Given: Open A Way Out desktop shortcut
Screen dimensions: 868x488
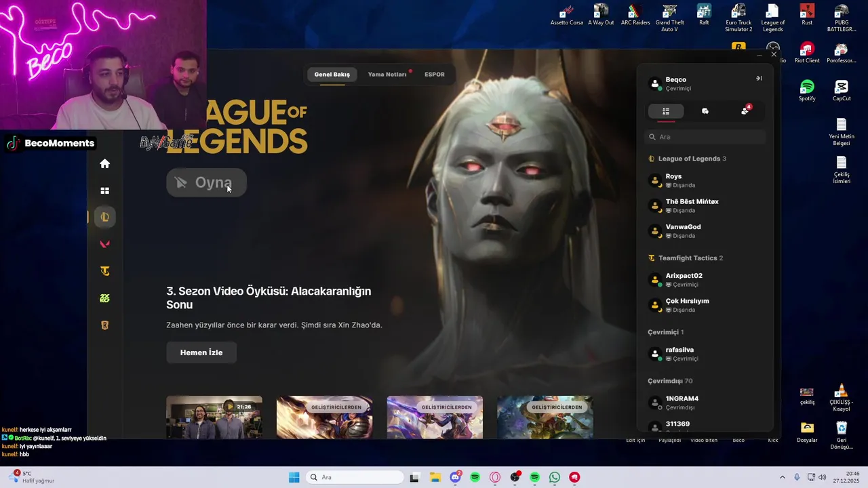Looking at the screenshot, I should pyautogui.click(x=601, y=16).
